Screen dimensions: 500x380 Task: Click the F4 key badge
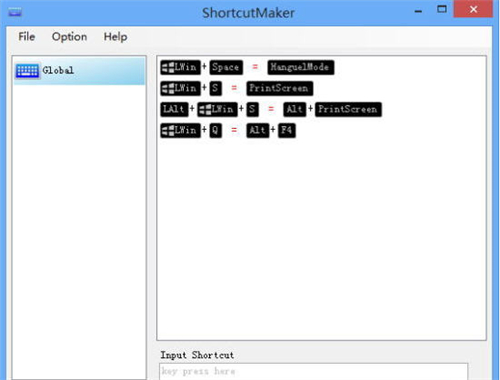click(287, 130)
